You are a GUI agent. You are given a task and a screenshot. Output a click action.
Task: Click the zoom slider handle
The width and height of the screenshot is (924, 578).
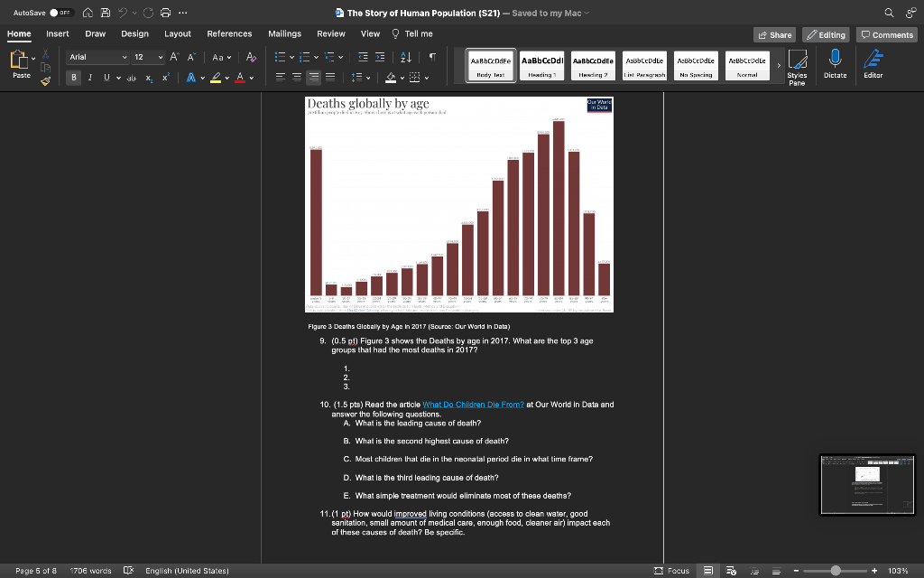tap(836, 570)
